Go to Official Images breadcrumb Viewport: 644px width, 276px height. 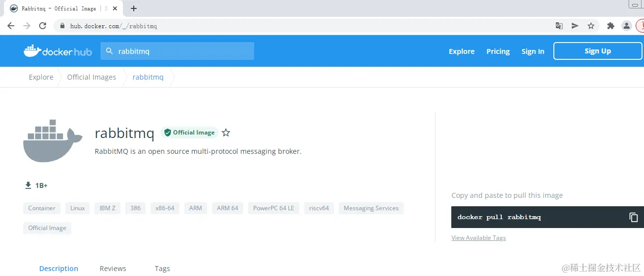pos(92,77)
